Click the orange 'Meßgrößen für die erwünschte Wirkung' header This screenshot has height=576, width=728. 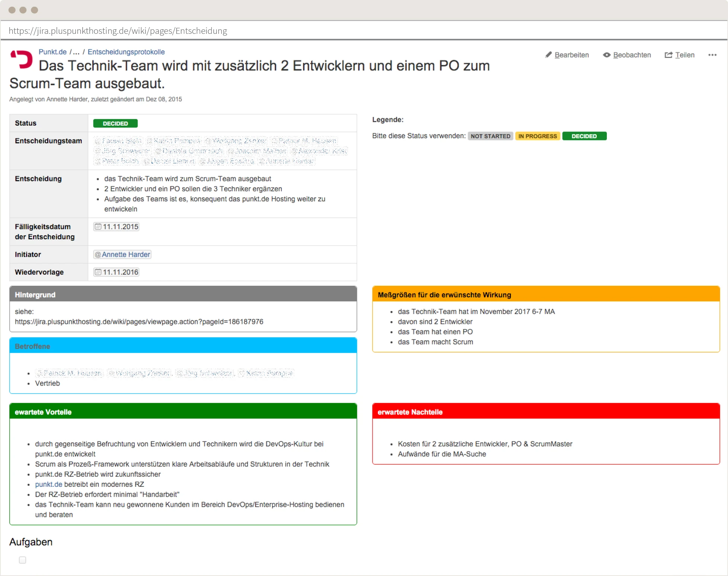546,294
